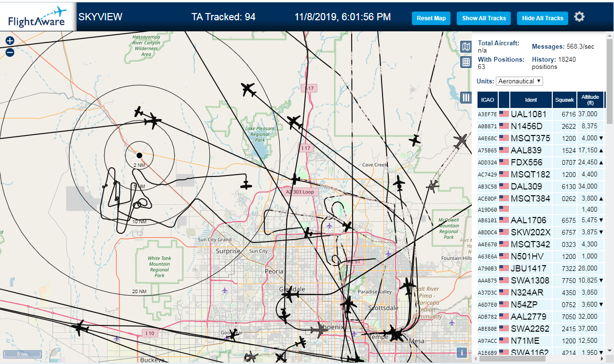The height and width of the screenshot is (364, 614).
Task: Select the SKW202X aircraft row
Action: (x=541, y=232)
